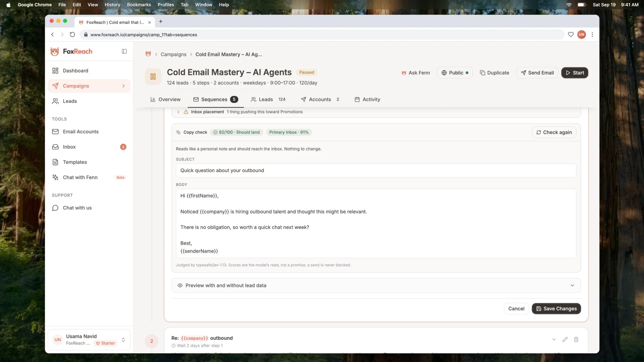Click the browser address bar
This screenshot has width=644, height=362.
point(322,35)
